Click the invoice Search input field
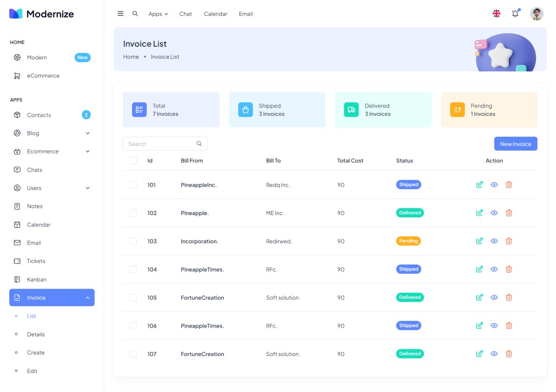The image size is (556, 392). [160, 144]
